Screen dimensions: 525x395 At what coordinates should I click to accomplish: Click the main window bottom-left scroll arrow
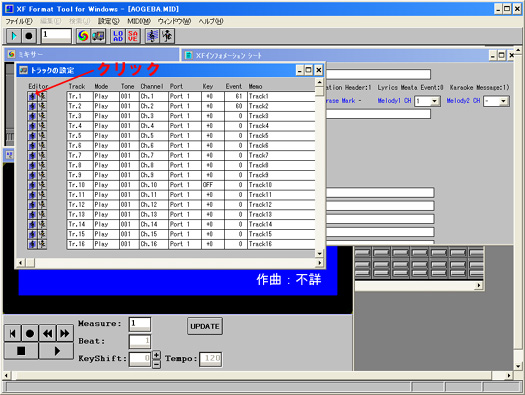click(7, 376)
